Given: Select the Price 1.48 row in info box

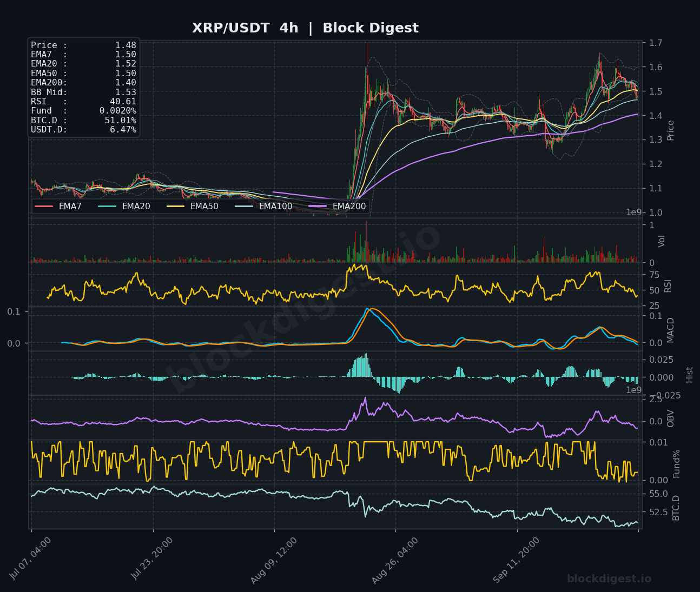Looking at the screenshot, I should 83,45.
